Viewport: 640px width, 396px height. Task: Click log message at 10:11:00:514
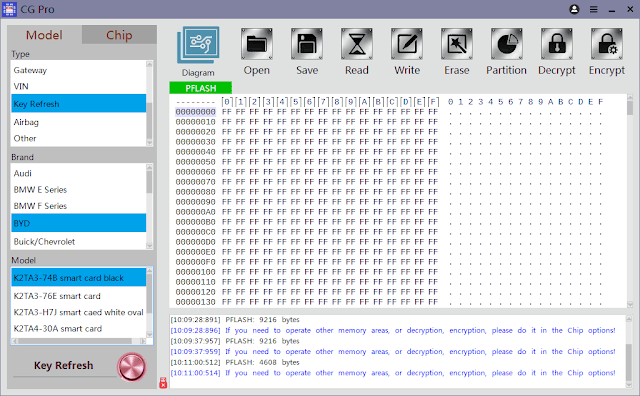pyautogui.click(x=393, y=373)
